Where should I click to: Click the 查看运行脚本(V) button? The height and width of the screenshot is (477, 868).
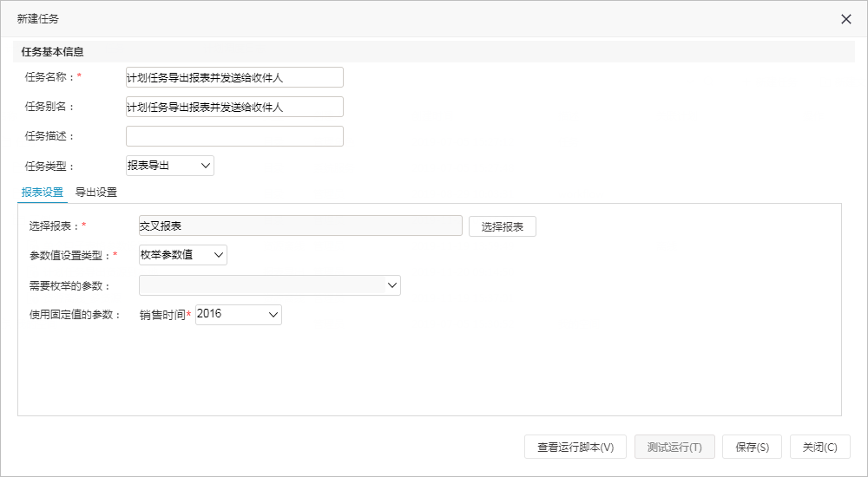[575, 448]
